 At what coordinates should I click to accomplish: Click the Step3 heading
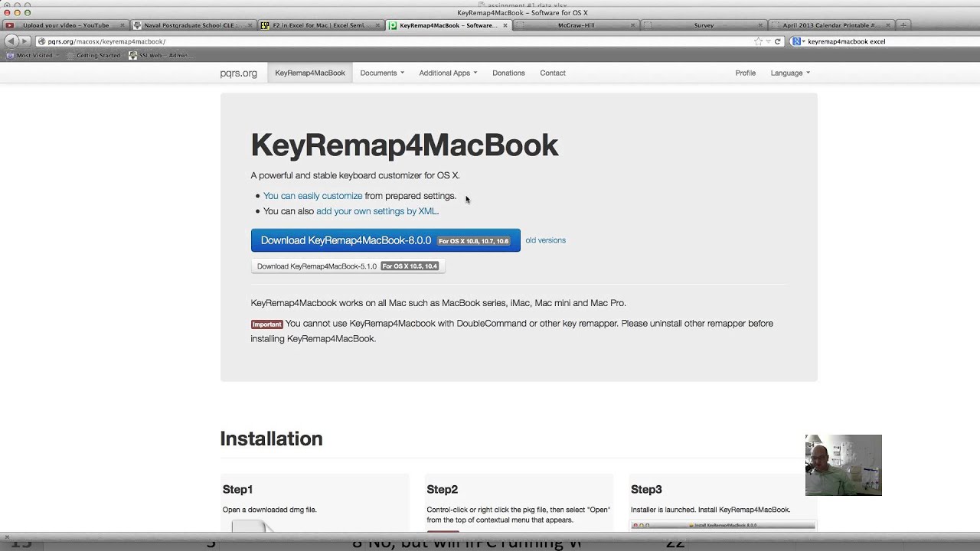(x=646, y=489)
